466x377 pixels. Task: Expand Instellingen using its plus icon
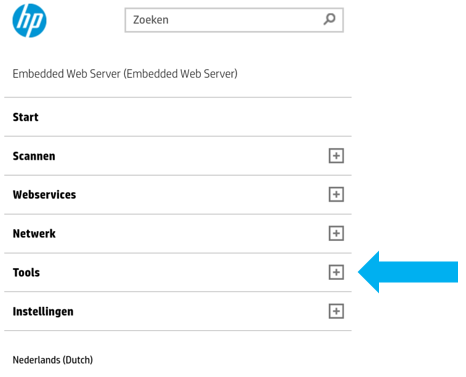[336, 311]
